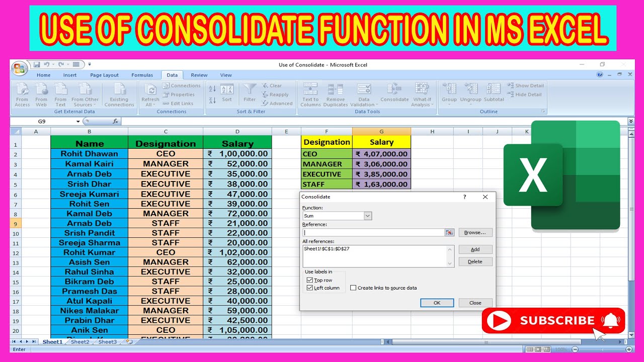Open Customize Quick Access Toolbar arrow
The height and width of the screenshot is (362, 644).
[90, 64]
